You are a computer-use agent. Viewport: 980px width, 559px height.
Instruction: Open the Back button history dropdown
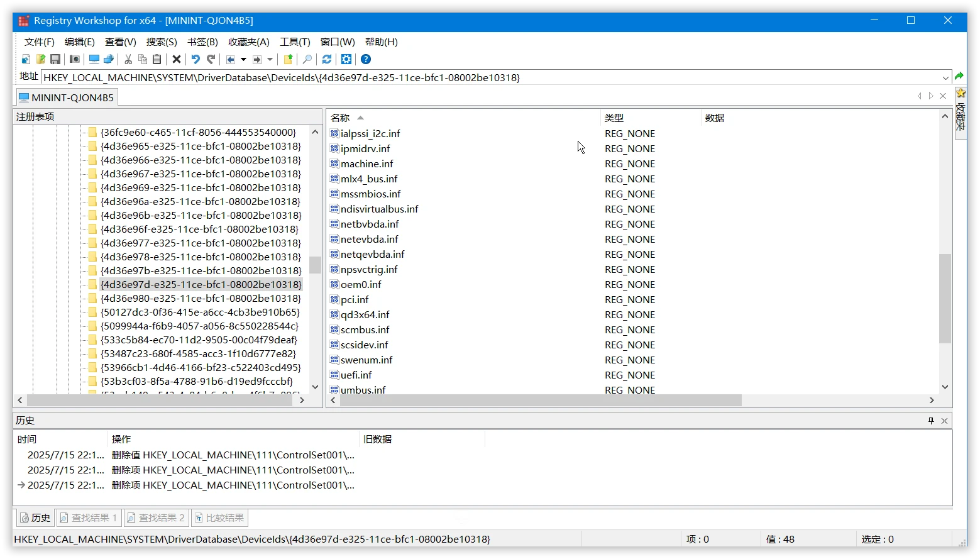point(245,59)
